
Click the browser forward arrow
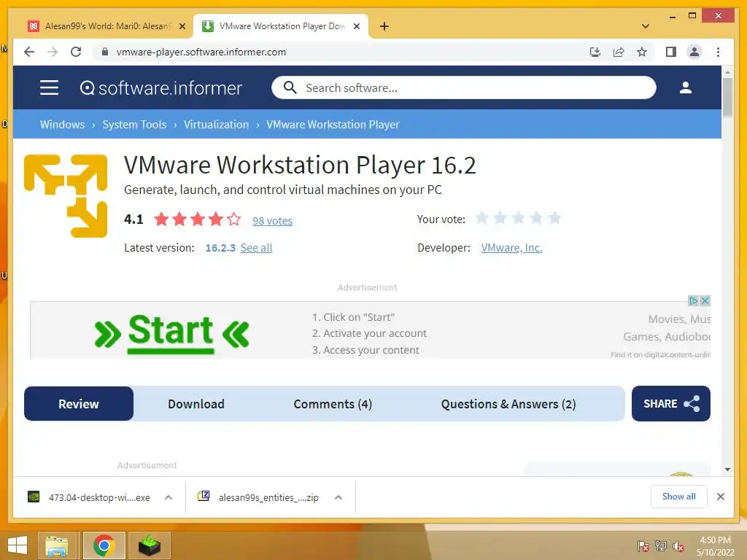pyautogui.click(x=53, y=52)
